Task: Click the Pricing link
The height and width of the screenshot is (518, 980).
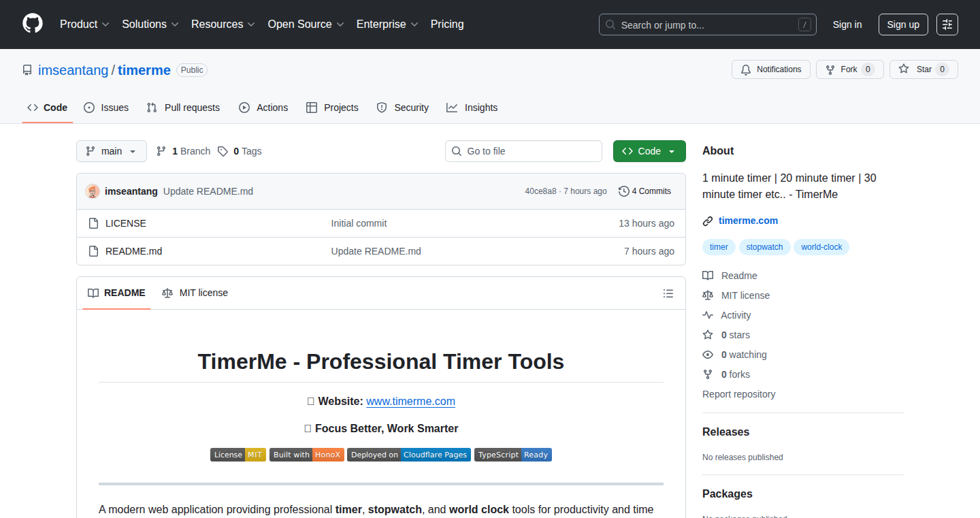Action: [x=447, y=24]
